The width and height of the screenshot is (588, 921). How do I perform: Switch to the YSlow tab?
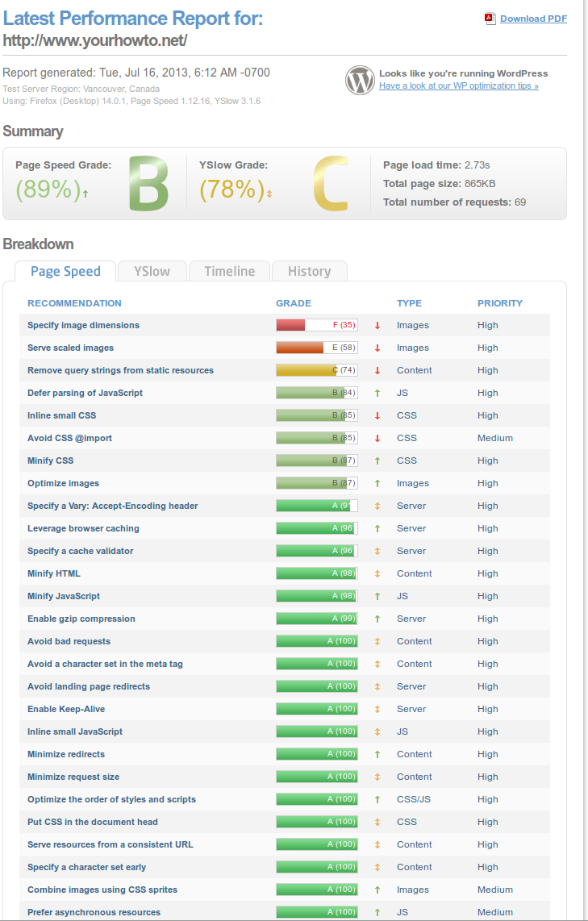click(x=152, y=271)
